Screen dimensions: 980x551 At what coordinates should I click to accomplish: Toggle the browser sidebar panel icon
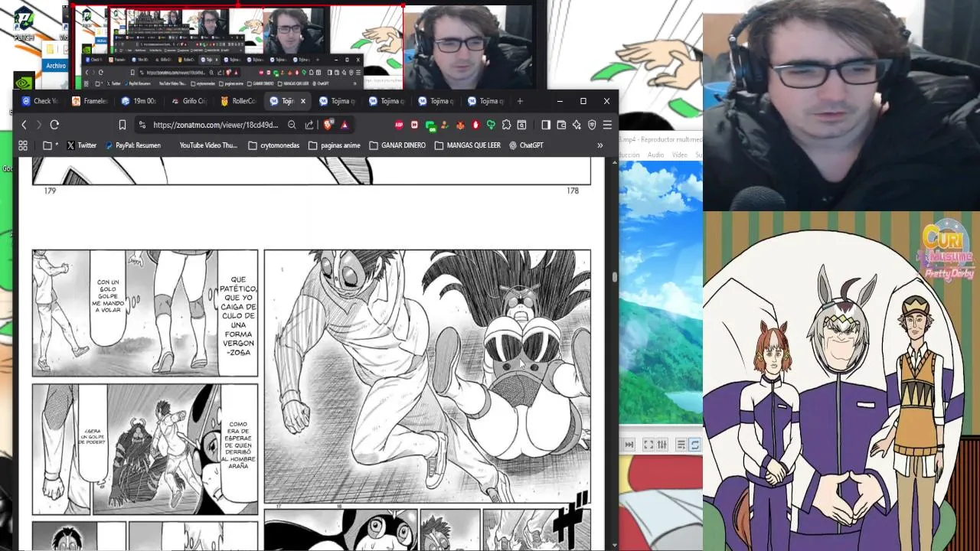pyautogui.click(x=546, y=125)
